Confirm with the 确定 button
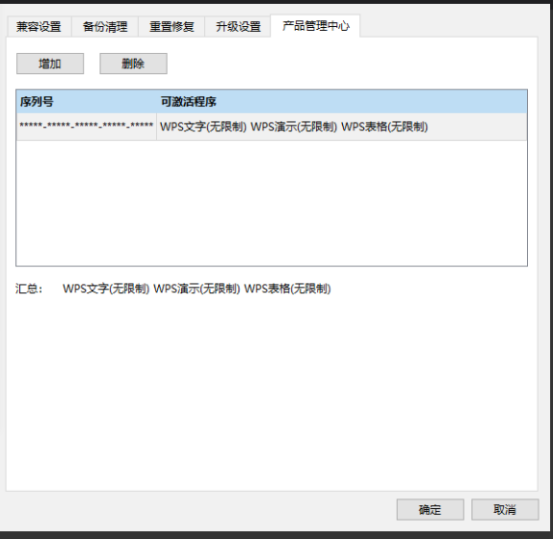Image resolution: width=554 pixels, height=539 pixels. pos(430,509)
